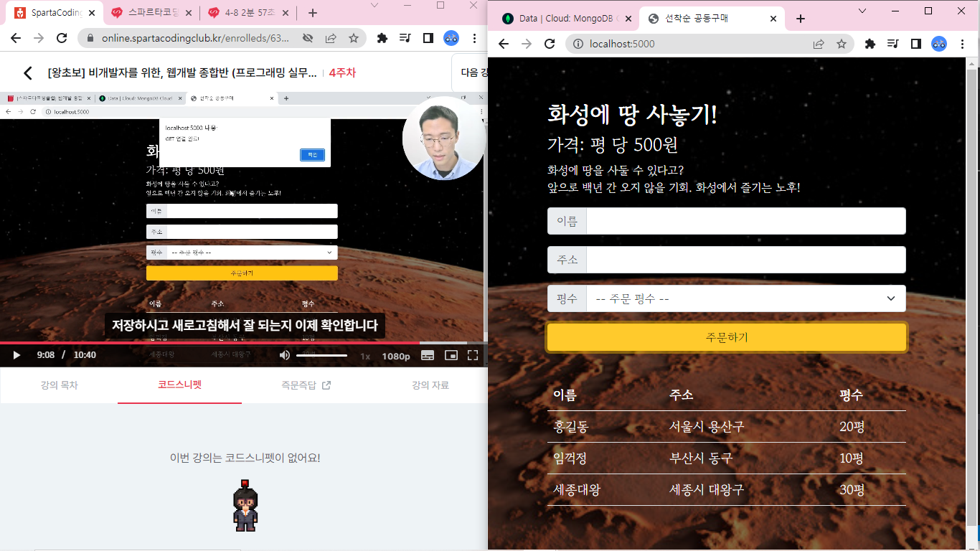This screenshot has height=551, width=980.
Task: Click the 확인 button in the video's alert
Action: [x=312, y=155]
